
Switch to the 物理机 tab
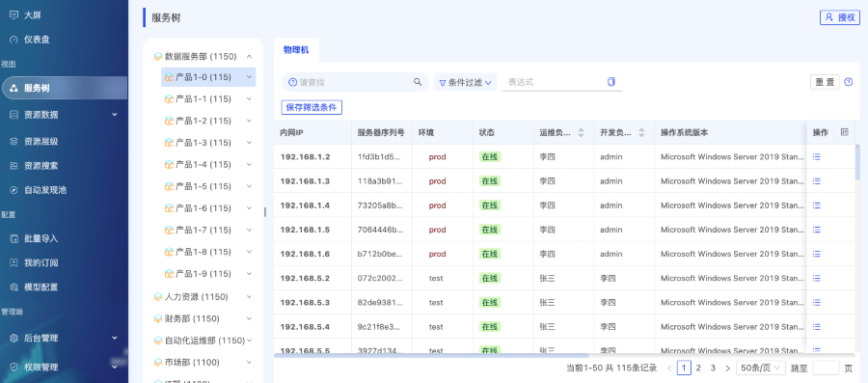pos(296,50)
